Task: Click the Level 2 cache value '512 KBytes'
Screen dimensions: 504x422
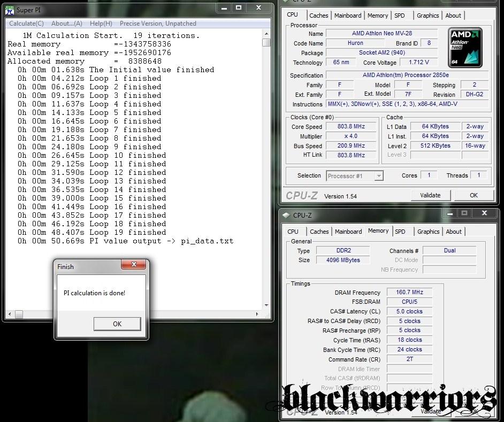Action: pyautogui.click(x=435, y=145)
